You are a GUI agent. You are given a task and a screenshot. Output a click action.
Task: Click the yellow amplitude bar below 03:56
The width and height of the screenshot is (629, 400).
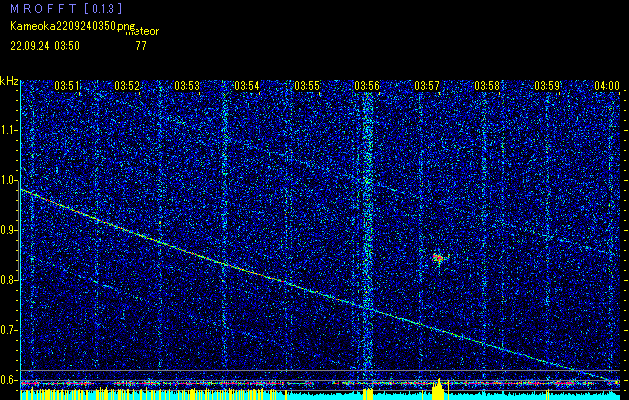pos(367,394)
